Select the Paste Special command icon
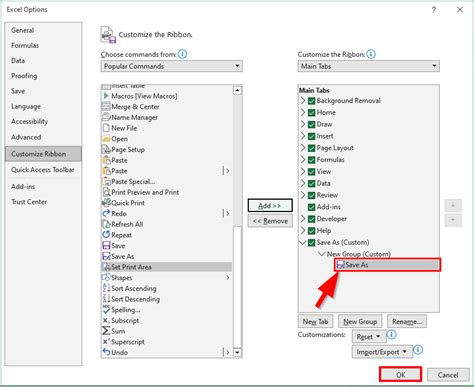 [x=106, y=181]
